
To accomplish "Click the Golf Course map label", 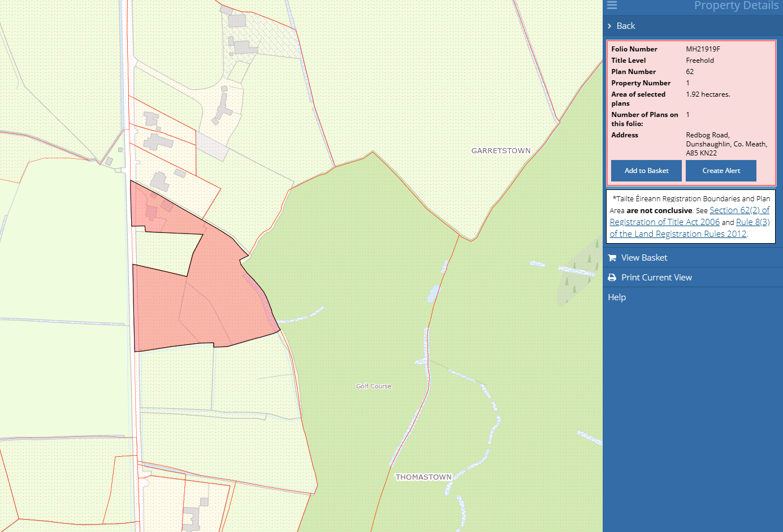I will coord(374,386).
